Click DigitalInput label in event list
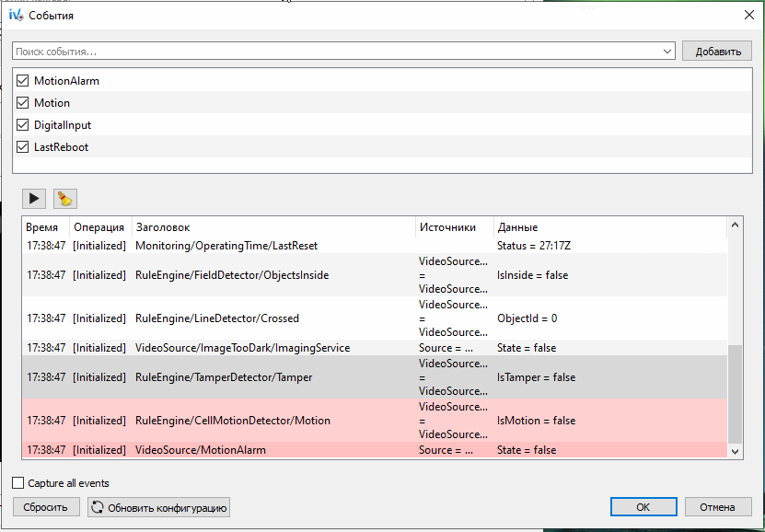Screen dimensions: 765x532 [63, 125]
